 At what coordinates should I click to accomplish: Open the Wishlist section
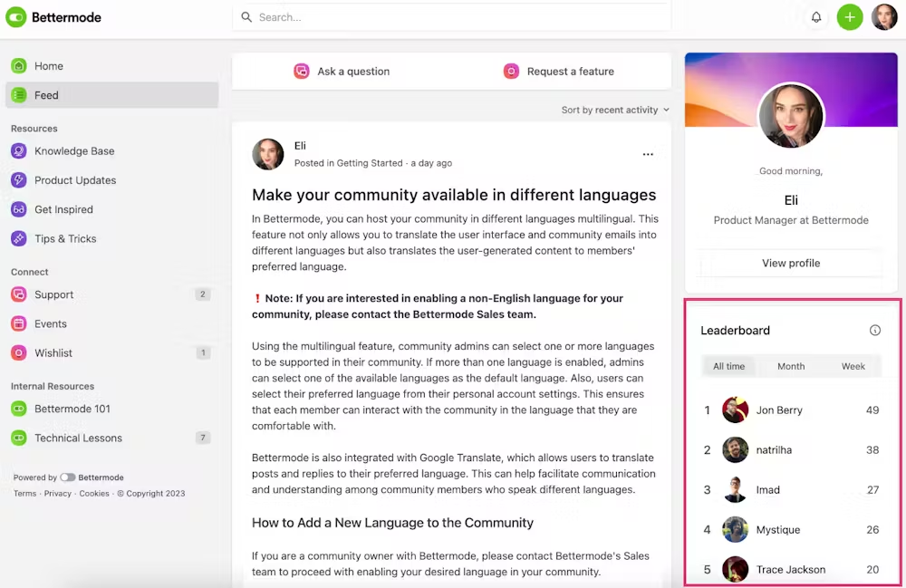(53, 352)
